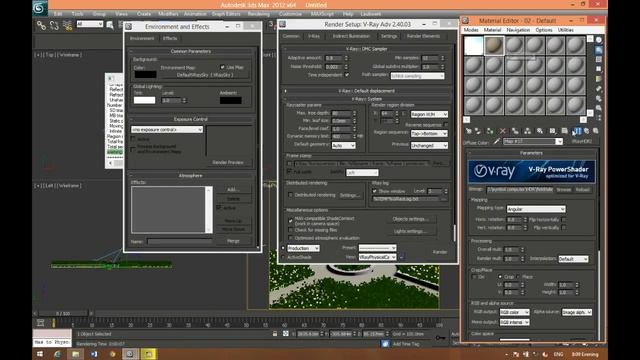Screen dimensions: 640x360
Task: Open Internet Explorer from the taskbar
Action: [58, 354]
